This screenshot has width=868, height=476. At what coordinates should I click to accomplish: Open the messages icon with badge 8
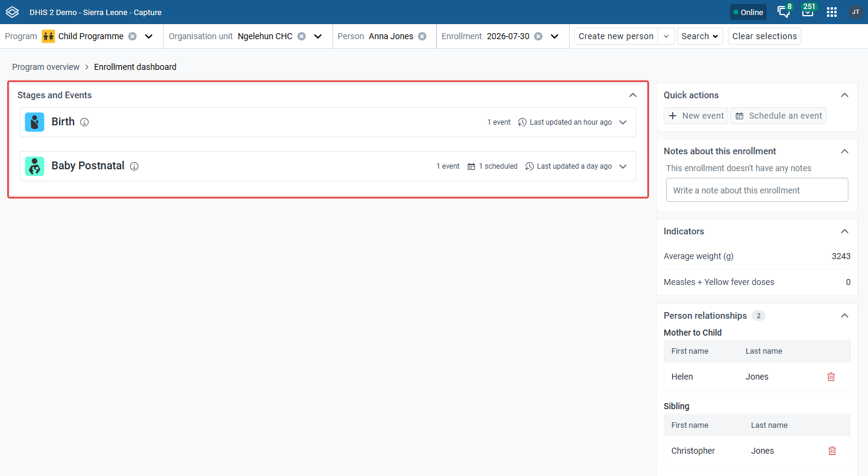point(784,12)
